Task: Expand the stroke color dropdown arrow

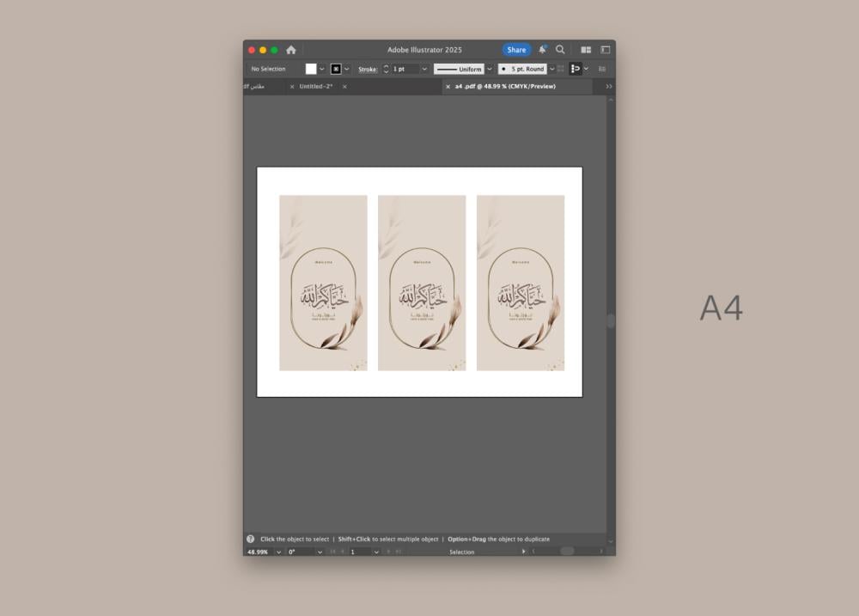Action: pos(347,69)
